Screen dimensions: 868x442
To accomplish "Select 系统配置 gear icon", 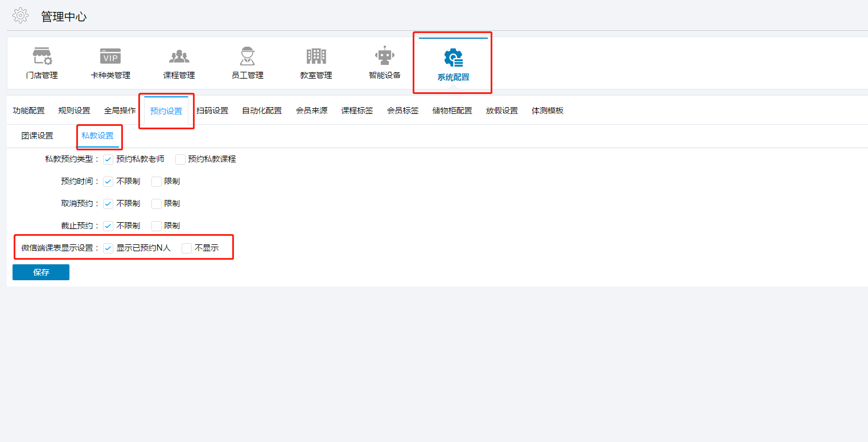I will (453, 59).
